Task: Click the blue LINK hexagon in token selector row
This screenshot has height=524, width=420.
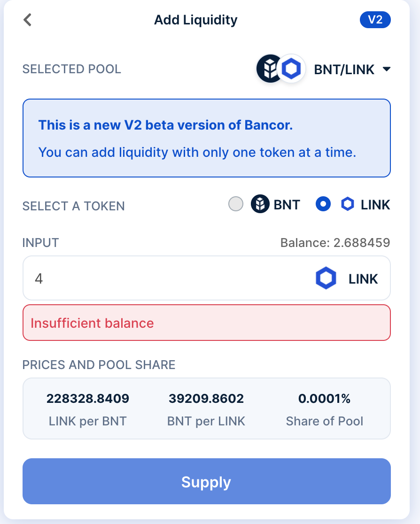Action: [347, 204]
